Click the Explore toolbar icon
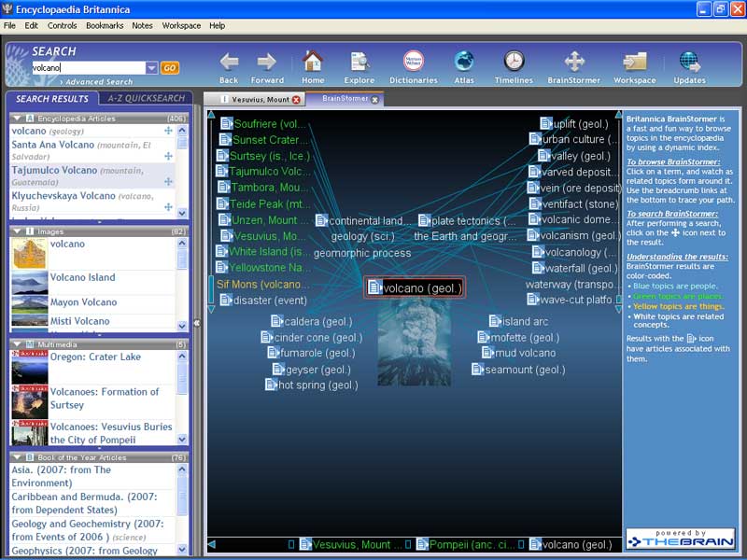The image size is (747, 560). coord(359,62)
